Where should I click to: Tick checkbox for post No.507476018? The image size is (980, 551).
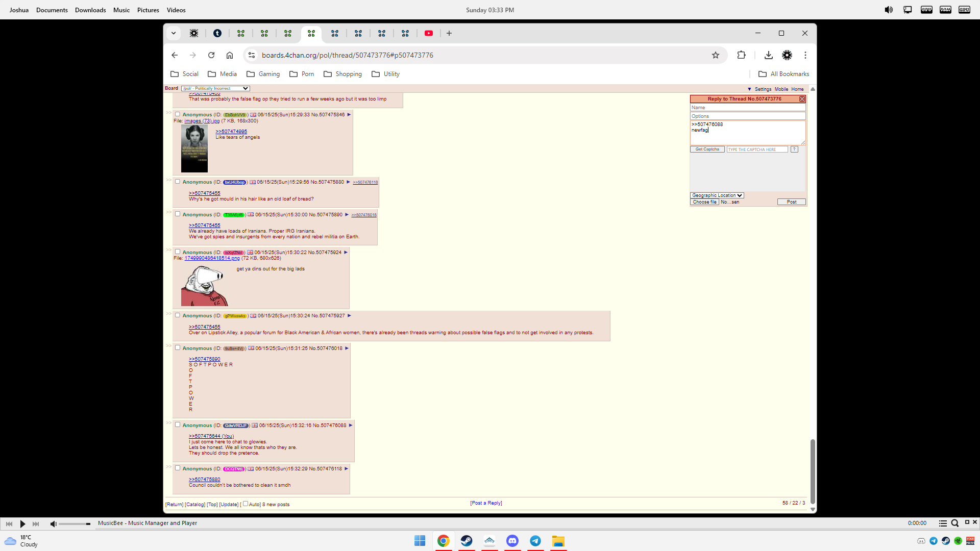(x=178, y=348)
